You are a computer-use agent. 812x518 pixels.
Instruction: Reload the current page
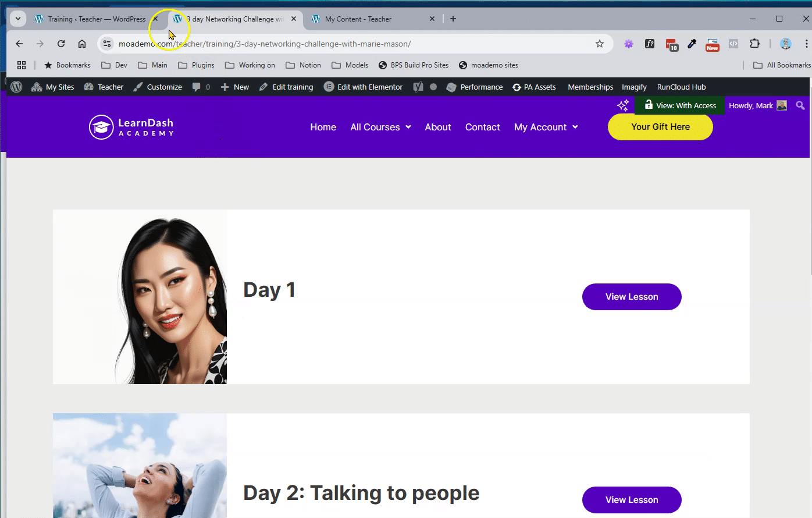pos(61,44)
